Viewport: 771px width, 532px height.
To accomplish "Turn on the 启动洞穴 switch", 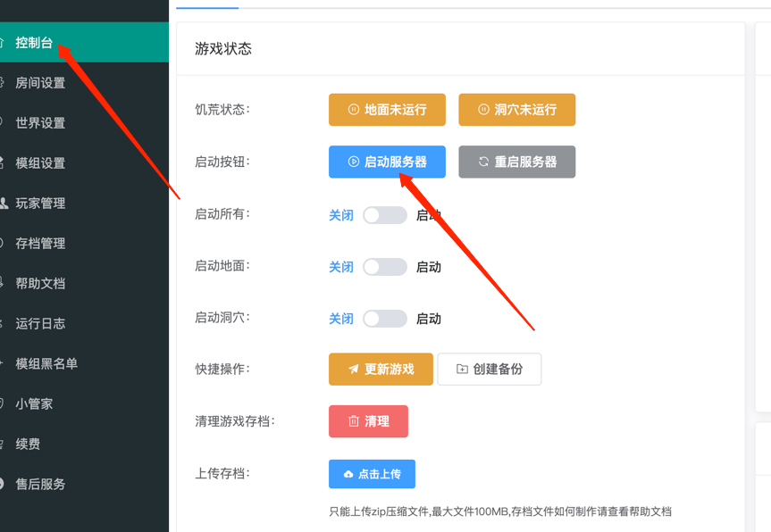I will [x=384, y=319].
